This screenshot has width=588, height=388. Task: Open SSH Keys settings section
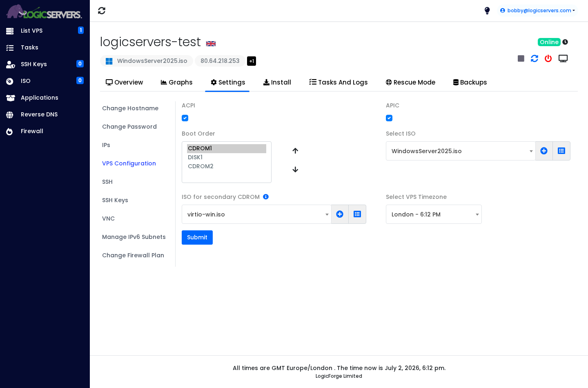[x=115, y=200]
